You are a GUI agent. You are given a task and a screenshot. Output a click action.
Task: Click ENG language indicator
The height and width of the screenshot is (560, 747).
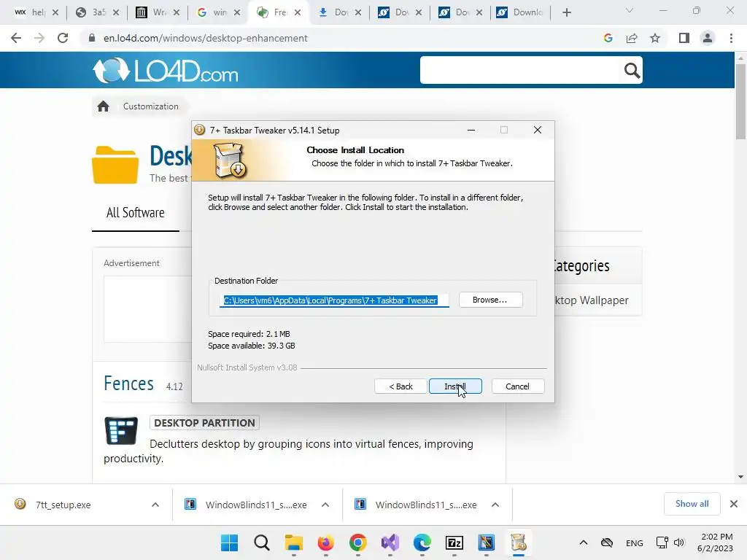point(634,543)
